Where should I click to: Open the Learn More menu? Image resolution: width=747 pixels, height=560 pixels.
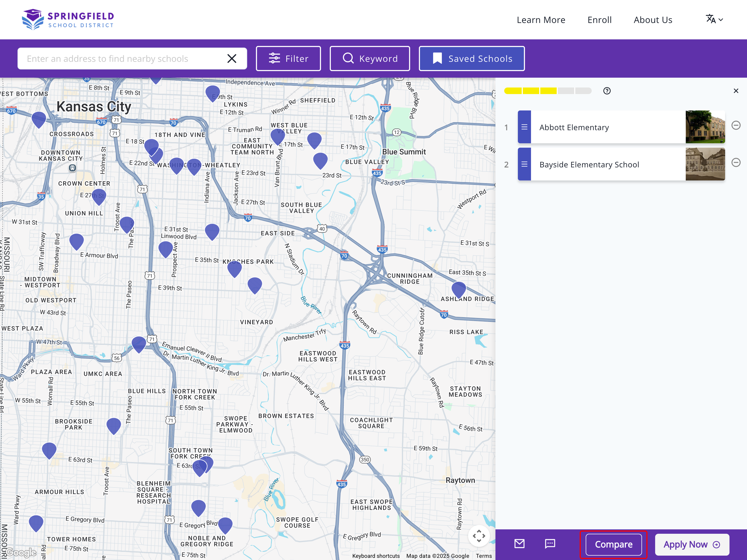[x=541, y=20]
